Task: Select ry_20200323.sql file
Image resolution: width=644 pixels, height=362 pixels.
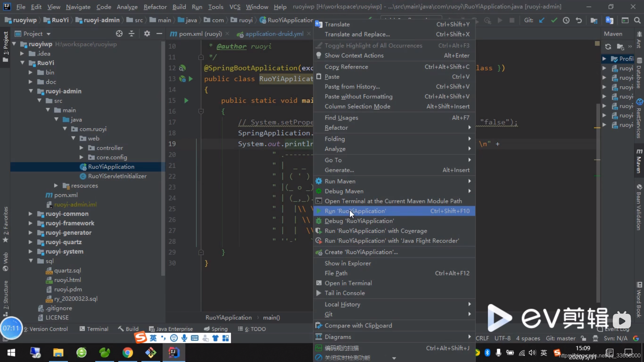Action: tap(76, 299)
